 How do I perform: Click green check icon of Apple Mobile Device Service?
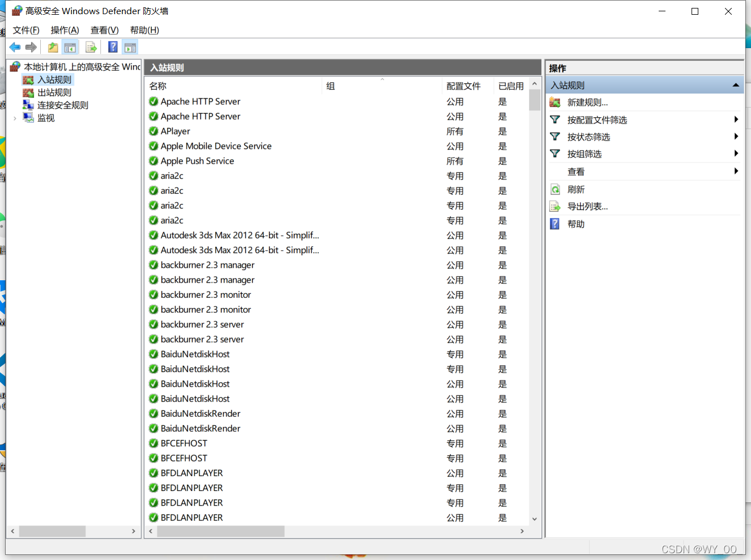pos(153,146)
